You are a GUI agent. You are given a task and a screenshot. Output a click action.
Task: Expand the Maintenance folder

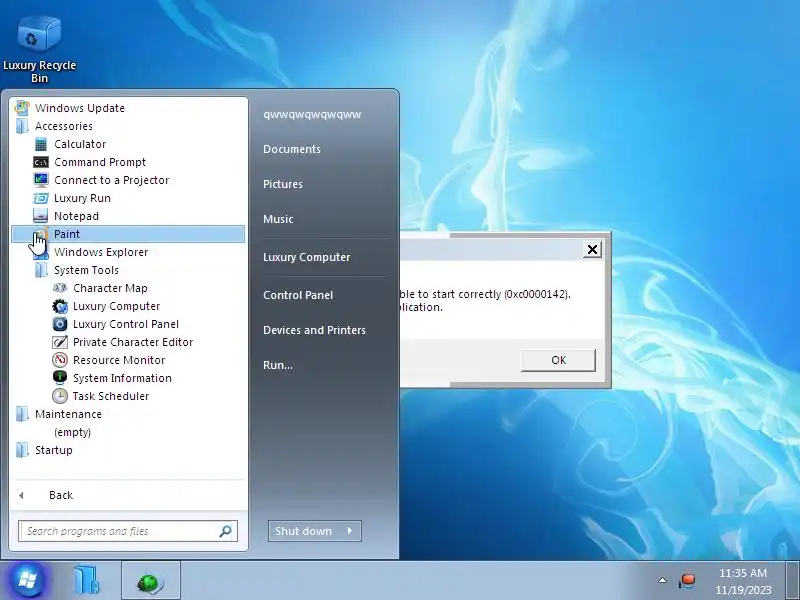[x=68, y=414]
